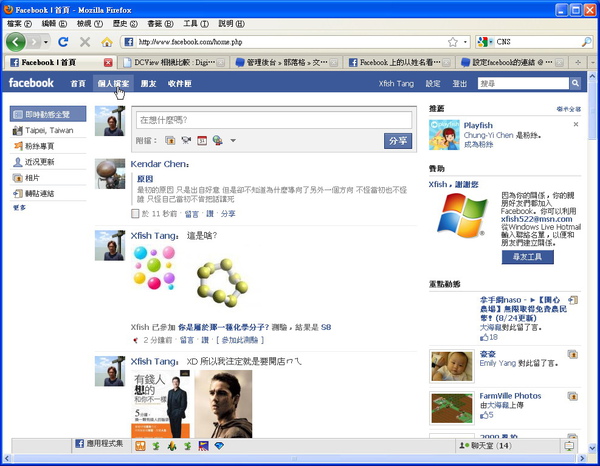Attach a video to the status
Screen dimensions: 600x466
click(x=186, y=140)
